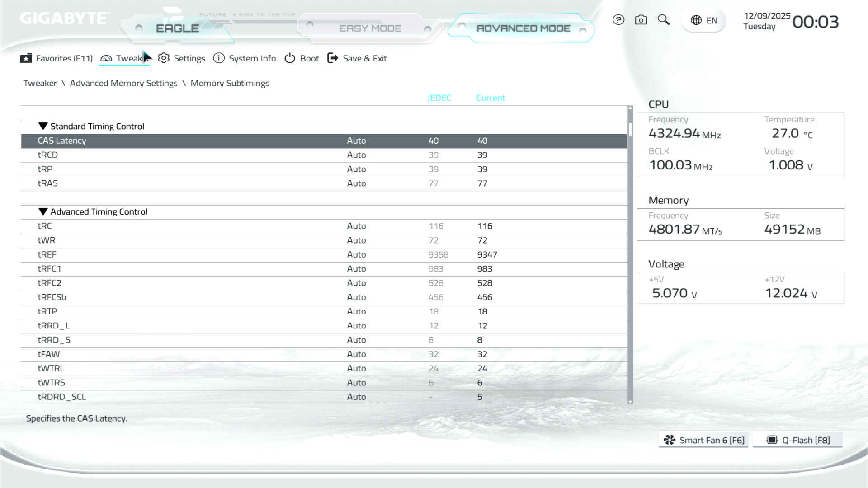Switch to Easy Mode
Image resolution: width=868 pixels, height=488 pixels.
[370, 28]
